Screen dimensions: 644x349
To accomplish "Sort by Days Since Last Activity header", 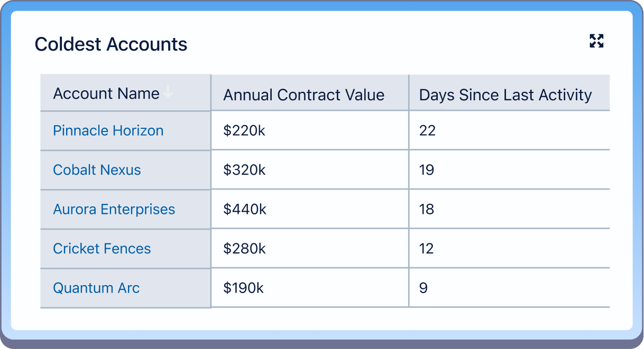I will pos(505,95).
